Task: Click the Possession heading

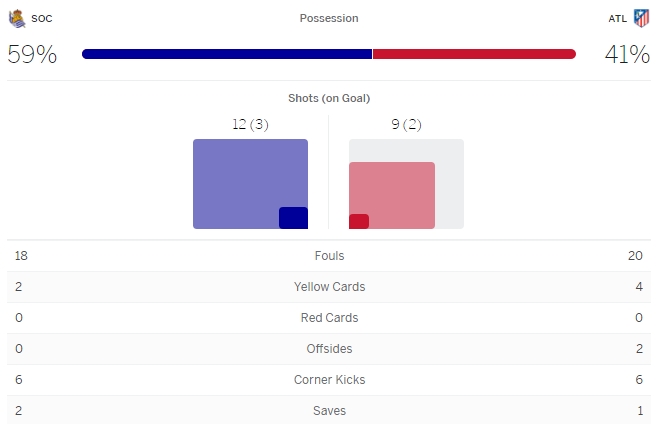Action: click(329, 18)
